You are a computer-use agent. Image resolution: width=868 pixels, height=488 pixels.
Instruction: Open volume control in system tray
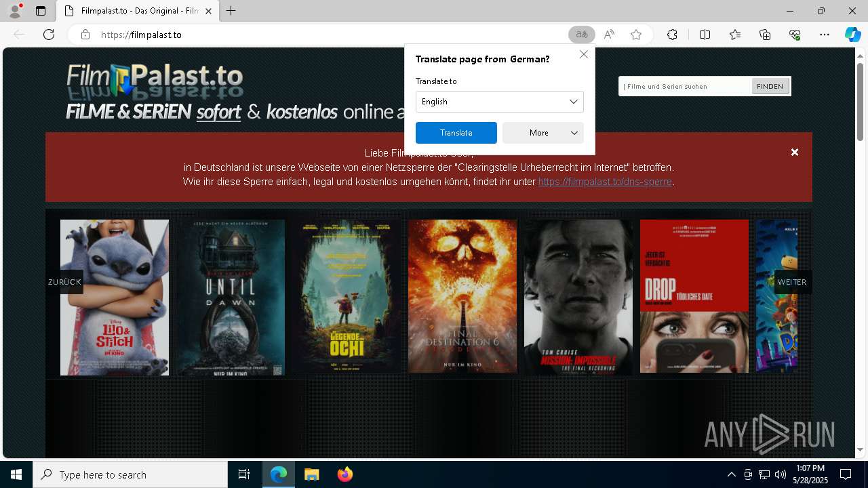pos(781,474)
